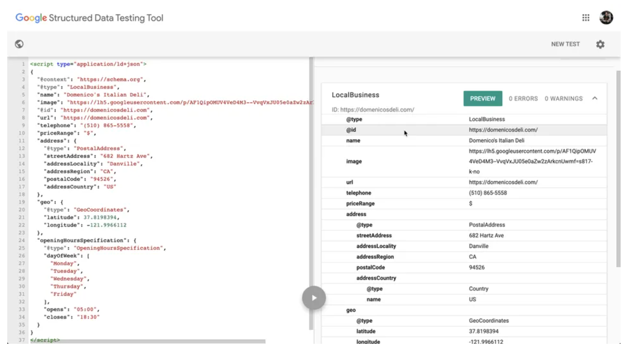The image size is (630, 364).
Task: Click the name value Domenico's Italian Deli
Action: 496,140
